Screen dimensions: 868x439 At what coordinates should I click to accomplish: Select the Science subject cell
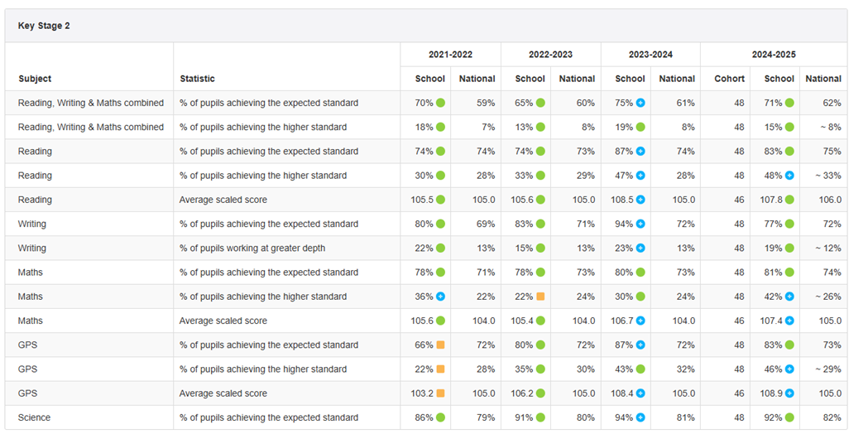pos(34,417)
